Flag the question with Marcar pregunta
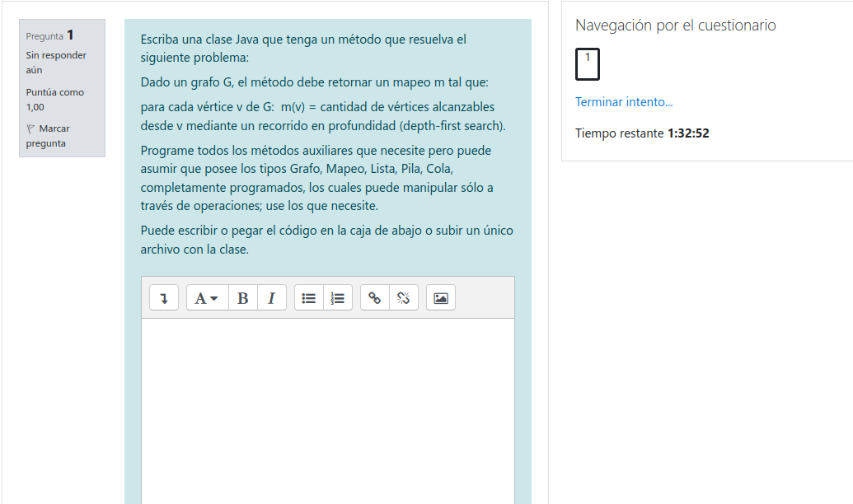Screen dimensions: 853x504 48,136
